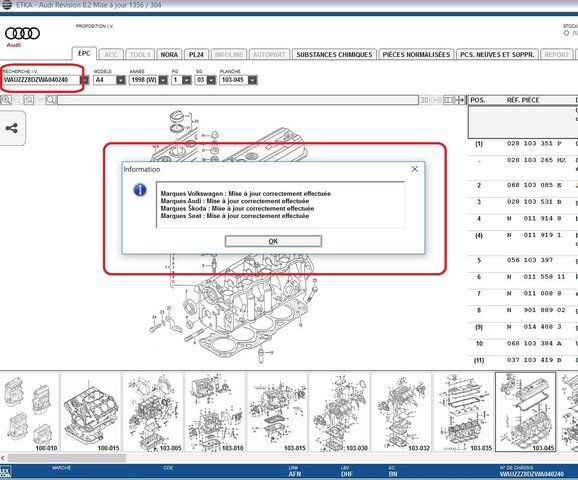Open thumbnail 103-030

coord(340,412)
